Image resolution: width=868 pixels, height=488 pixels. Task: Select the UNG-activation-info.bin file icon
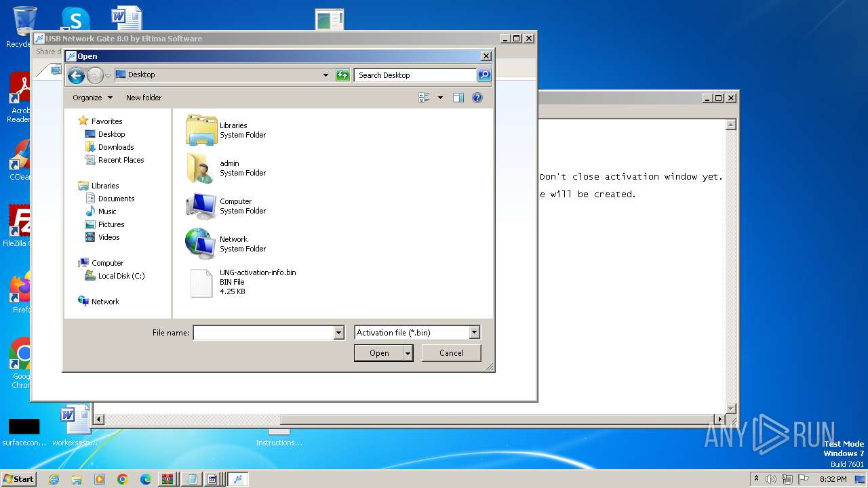(201, 283)
